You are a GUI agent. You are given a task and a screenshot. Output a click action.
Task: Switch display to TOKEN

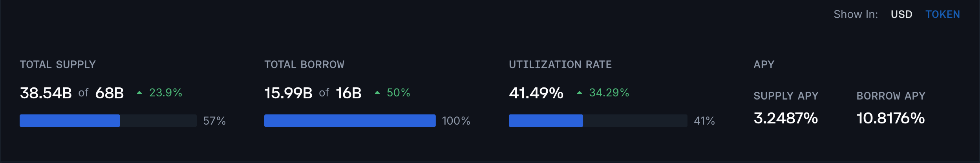pyautogui.click(x=942, y=14)
